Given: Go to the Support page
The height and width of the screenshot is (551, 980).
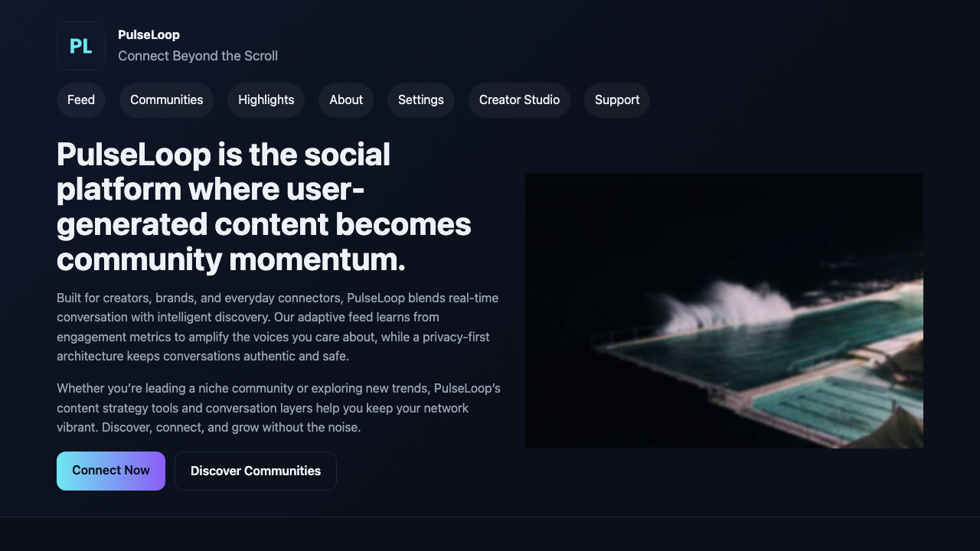Looking at the screenshot, I should click(x=617, y=99).
